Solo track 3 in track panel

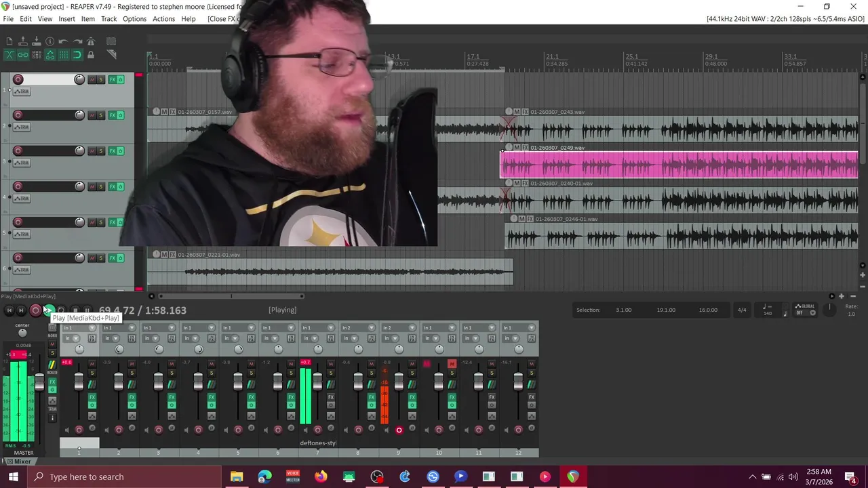click(101, 151)
